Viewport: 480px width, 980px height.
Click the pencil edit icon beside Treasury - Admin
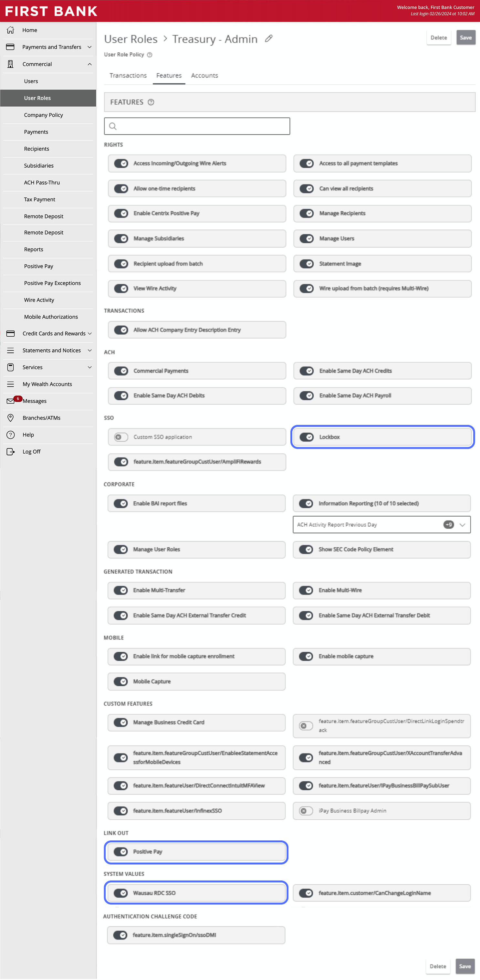(x=269, y=38)
